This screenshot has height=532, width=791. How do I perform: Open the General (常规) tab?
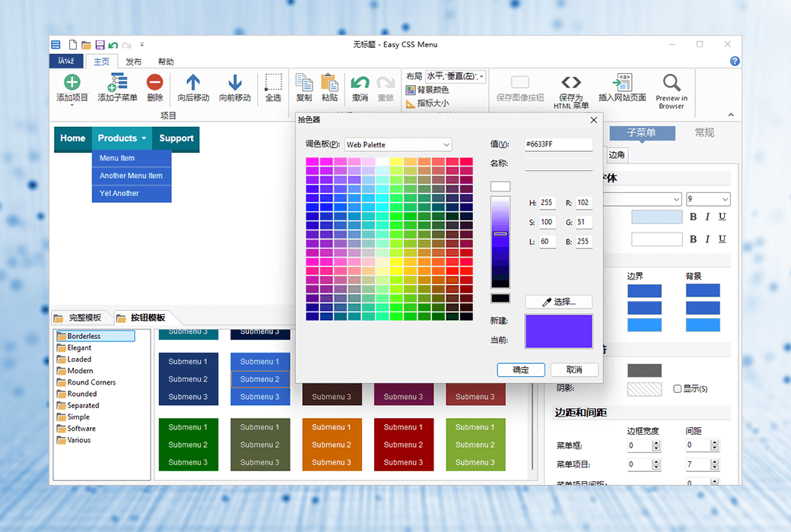click(x=704, y=133)
